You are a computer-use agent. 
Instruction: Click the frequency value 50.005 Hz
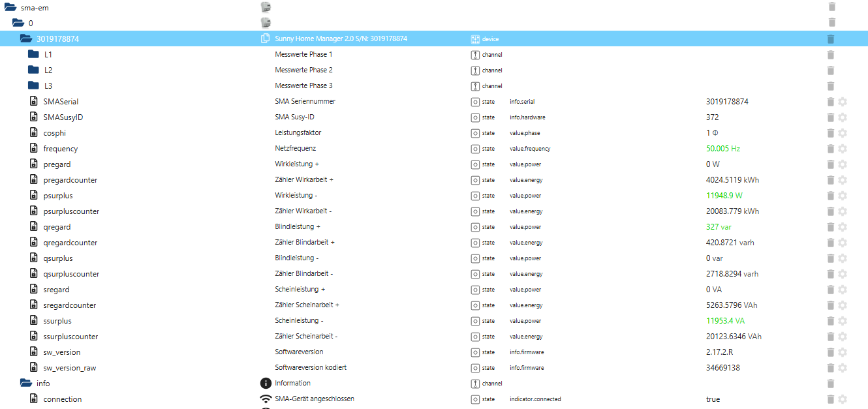(x=723, y=149)
